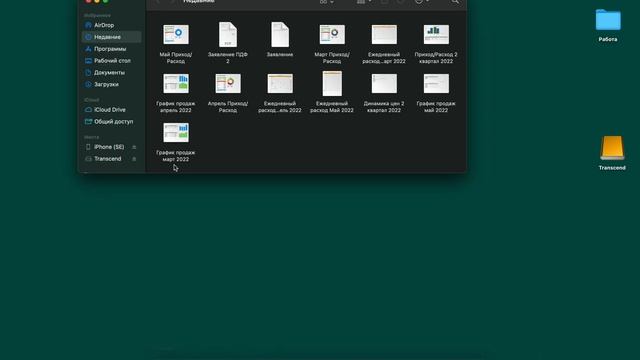Select Ежедневный расход…арт 2022 file

click(x=384, y=34)
